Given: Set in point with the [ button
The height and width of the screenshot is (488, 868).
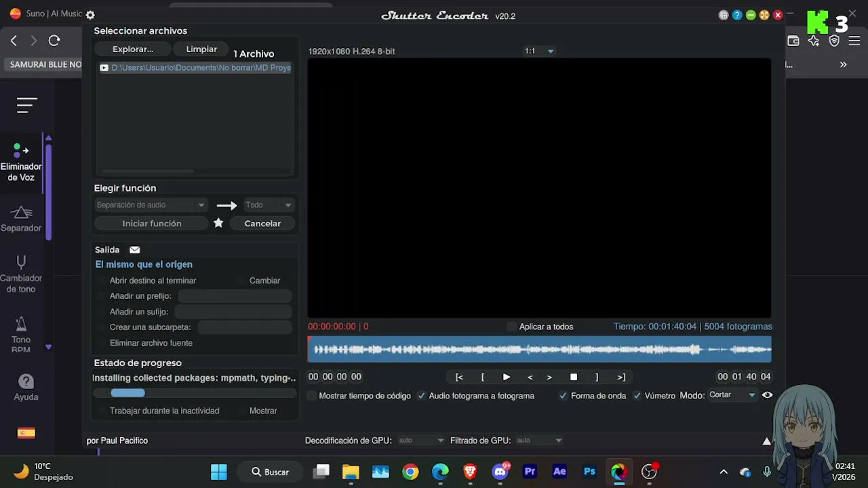Looking at the screenshot, I should pyautogui.click(x=482, y=377).
